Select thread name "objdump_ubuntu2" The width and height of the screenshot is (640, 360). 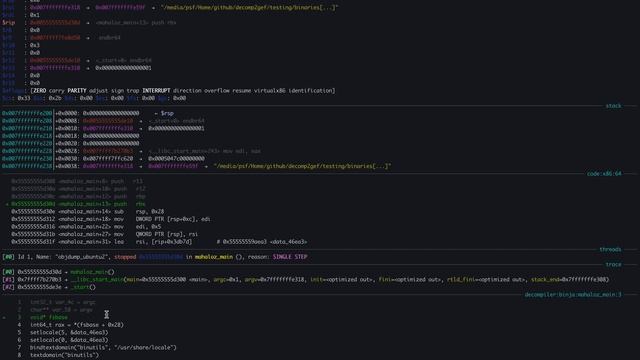click(x=82, y=257)
